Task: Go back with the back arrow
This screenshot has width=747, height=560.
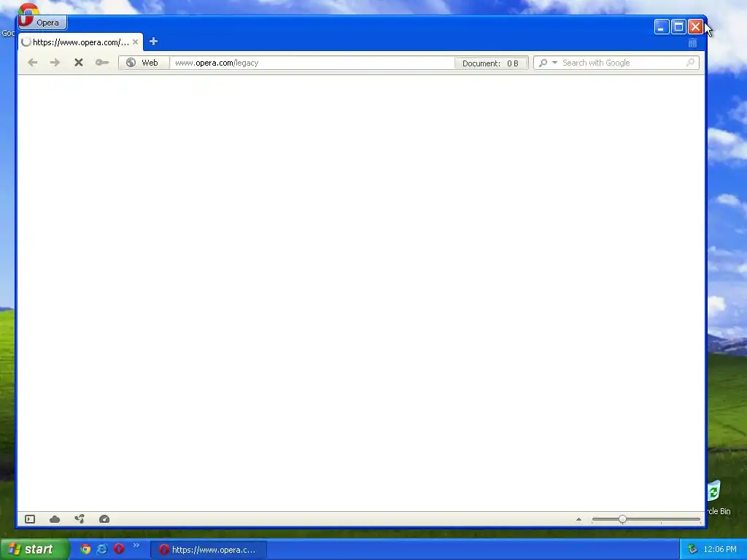Action: point(32,63)
